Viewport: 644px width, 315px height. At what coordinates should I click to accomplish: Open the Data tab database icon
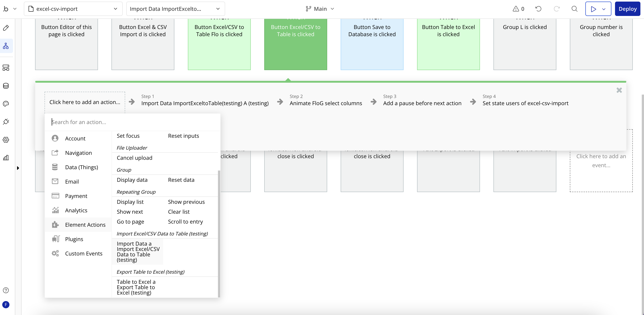(x=6, y=86)
